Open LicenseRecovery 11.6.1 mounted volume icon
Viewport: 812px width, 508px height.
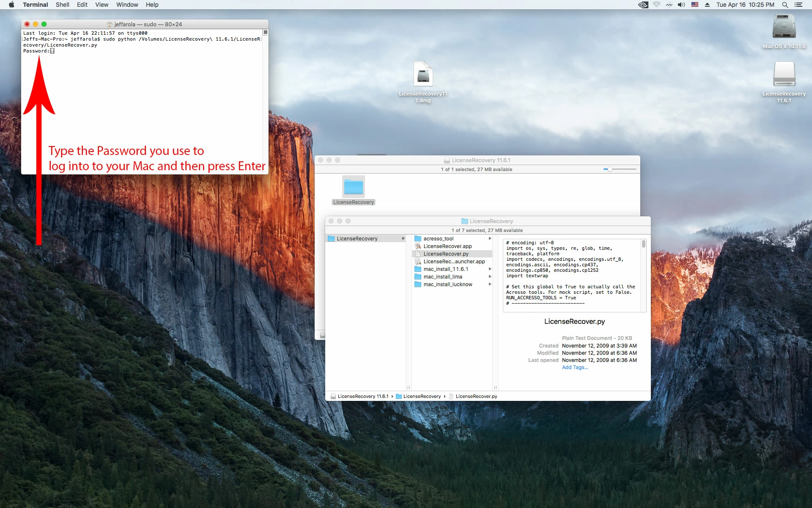click(x=784, y=75)
